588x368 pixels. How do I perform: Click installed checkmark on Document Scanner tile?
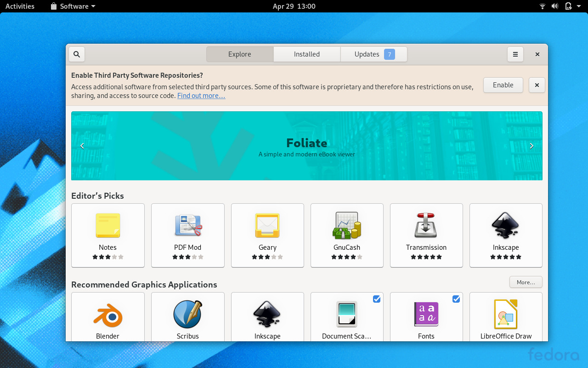coord(377,299)
